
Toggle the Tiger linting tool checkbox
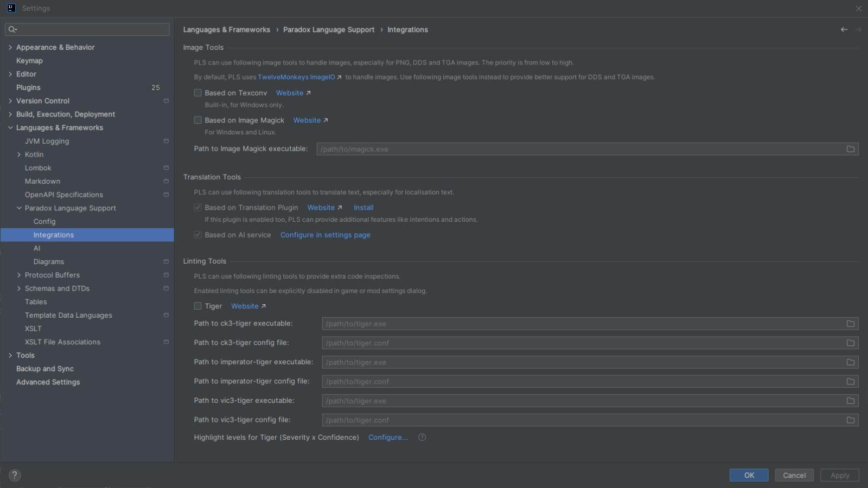(x=198, y=306)
